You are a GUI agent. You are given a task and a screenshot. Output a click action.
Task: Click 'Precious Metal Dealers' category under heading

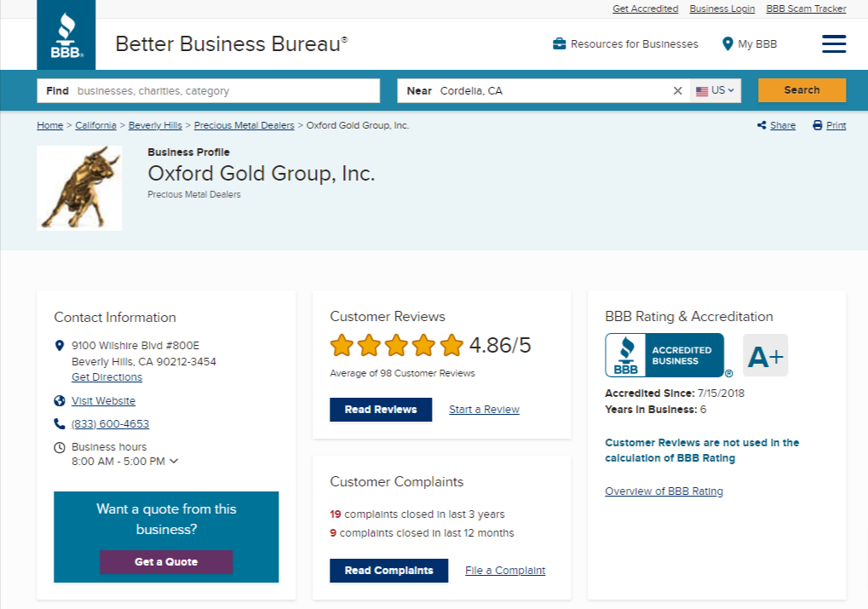[194, 194]
